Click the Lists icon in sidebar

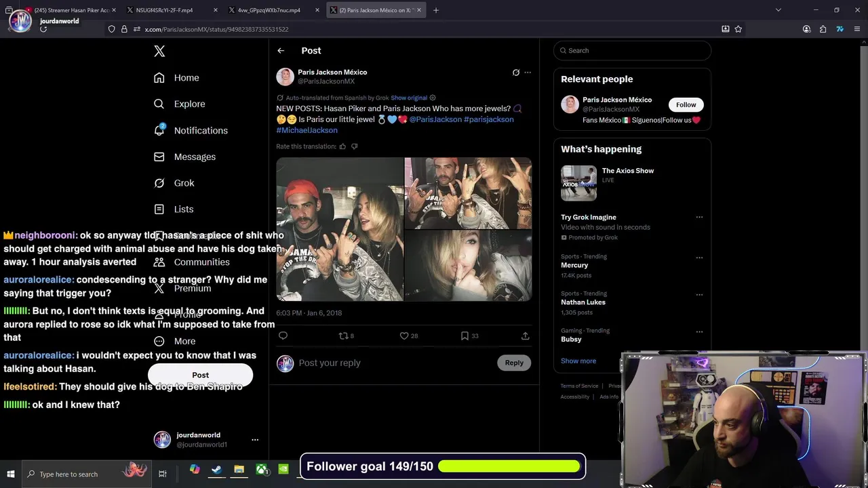coord(159,209)
